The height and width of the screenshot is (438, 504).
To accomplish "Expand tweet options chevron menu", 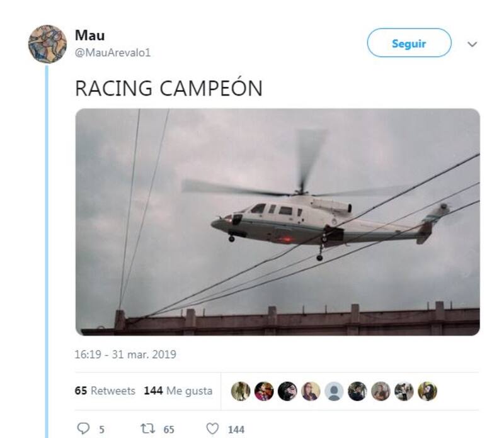I will click(472, 44).
